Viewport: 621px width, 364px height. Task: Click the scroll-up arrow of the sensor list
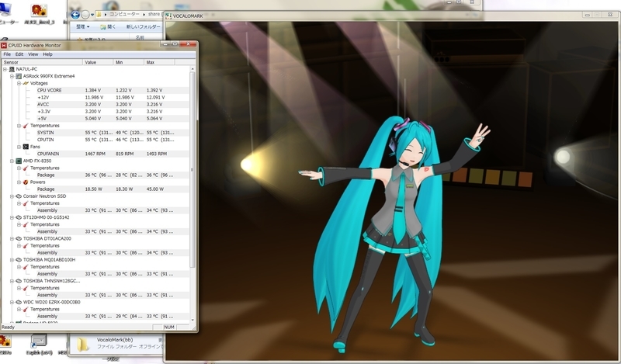[x=193, y=69]
